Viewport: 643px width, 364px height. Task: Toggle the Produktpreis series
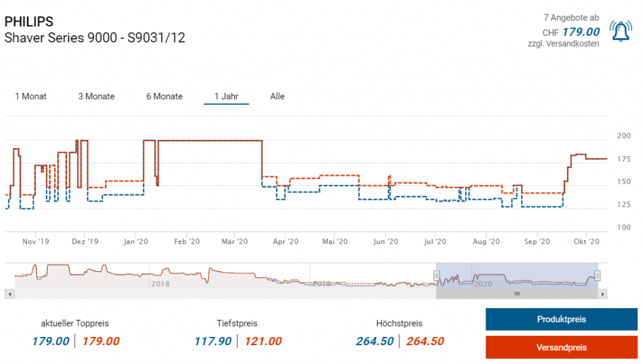click(561, 319)
